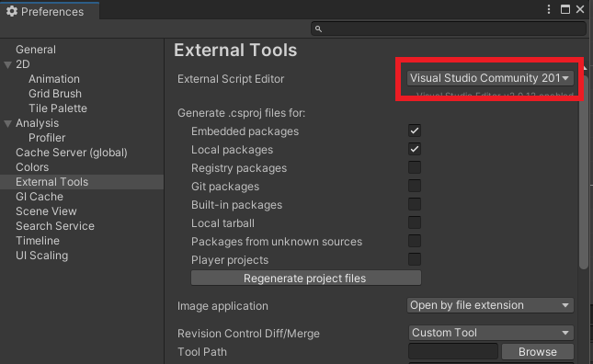Open UI Scaling preferences
Image resolution: width=593 pixels, height=364 pixels.
[x=41, y=256]
